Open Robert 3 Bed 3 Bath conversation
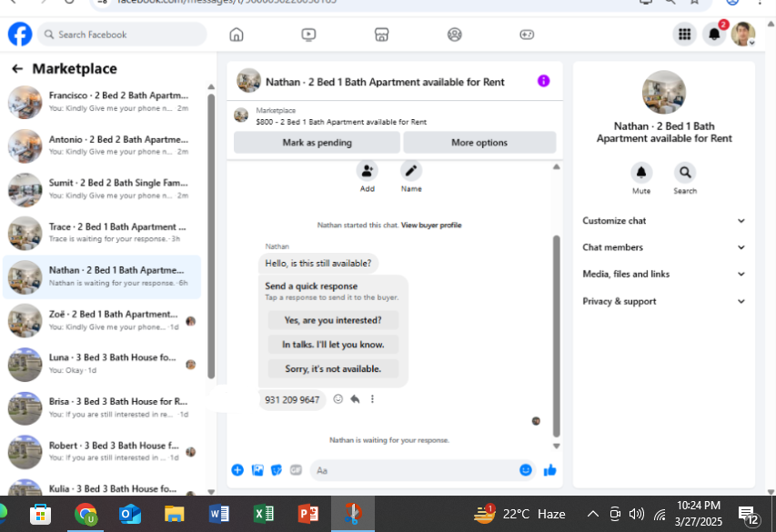Screen dimensions: 776x532 point(102,452)
